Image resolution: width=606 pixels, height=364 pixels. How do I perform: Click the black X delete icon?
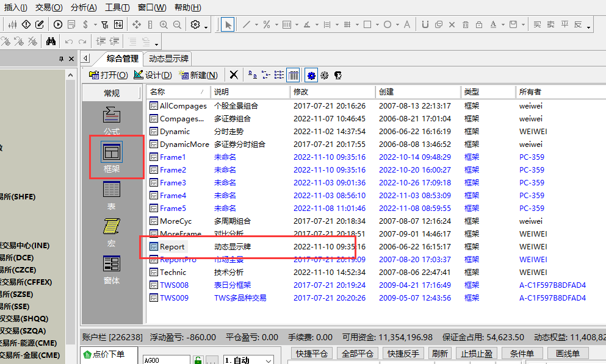click(x=234, y=75)
